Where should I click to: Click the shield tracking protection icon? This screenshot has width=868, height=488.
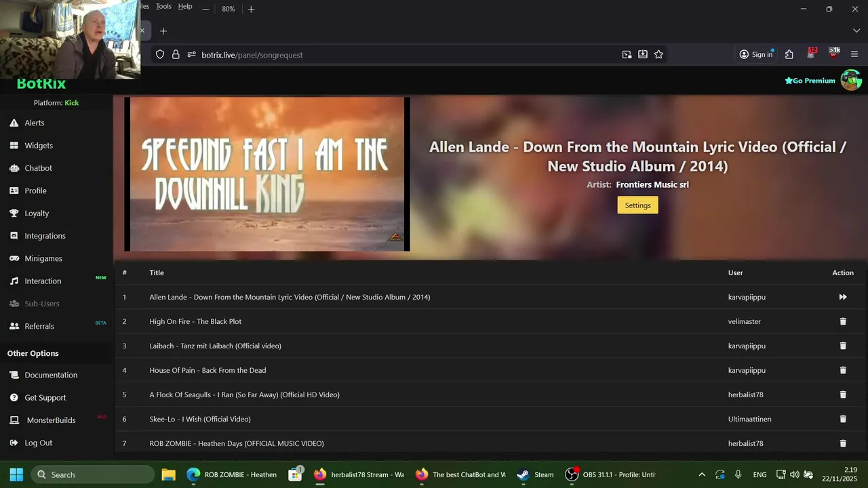(x=160, y=54)
